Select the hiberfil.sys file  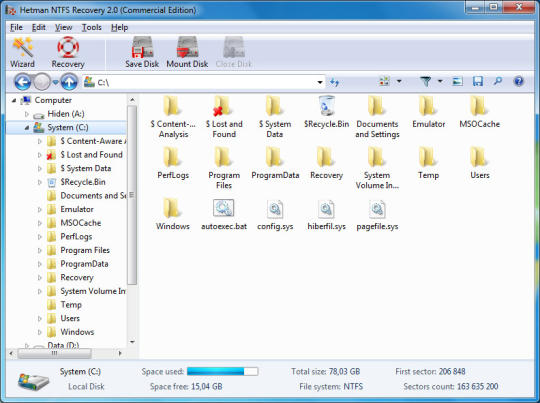pos(326,214)
